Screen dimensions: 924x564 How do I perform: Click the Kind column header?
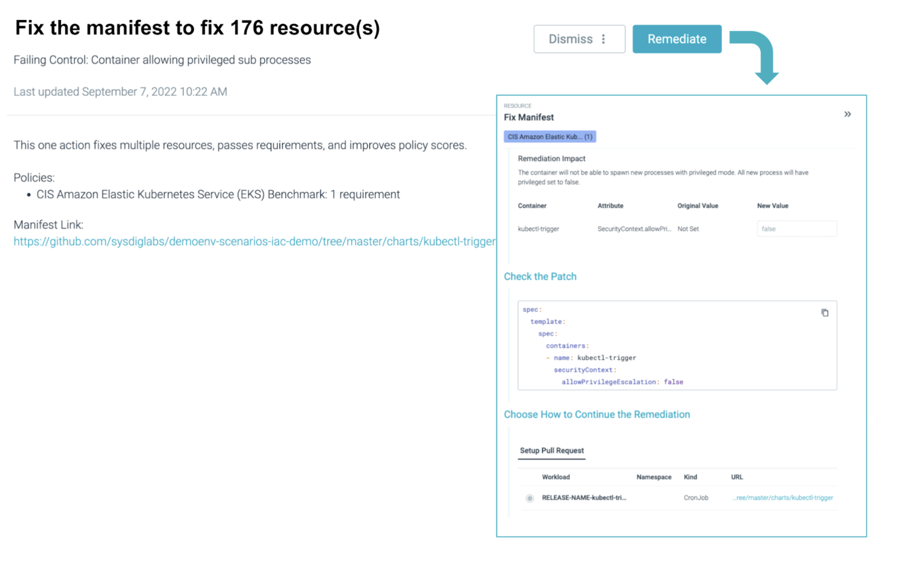(x=690, y=477)
